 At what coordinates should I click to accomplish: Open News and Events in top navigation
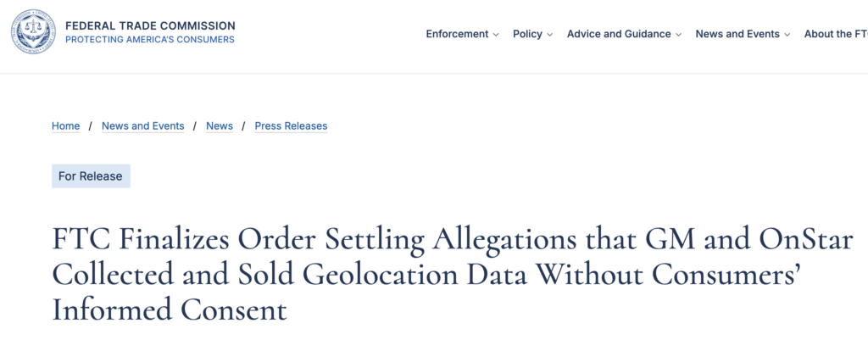pos(737,34)
